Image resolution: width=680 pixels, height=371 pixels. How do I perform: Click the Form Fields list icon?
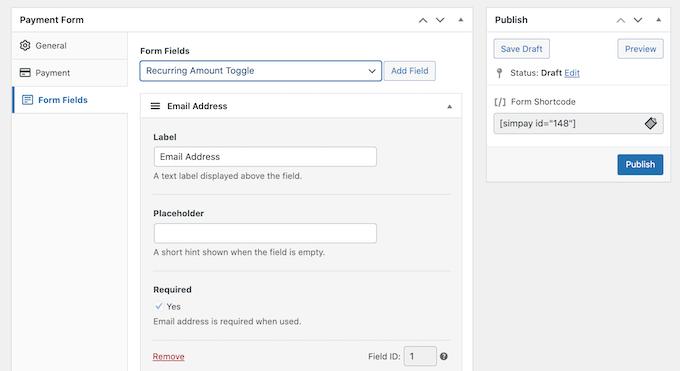click(x=27, y=100)
